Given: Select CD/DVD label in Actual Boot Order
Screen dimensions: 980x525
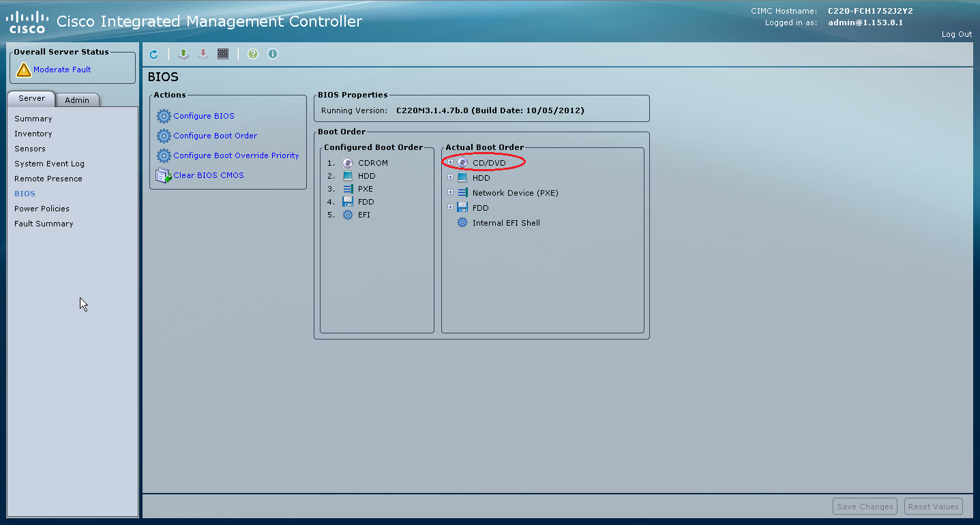Looking at the screenshot, I should (489, 163).
